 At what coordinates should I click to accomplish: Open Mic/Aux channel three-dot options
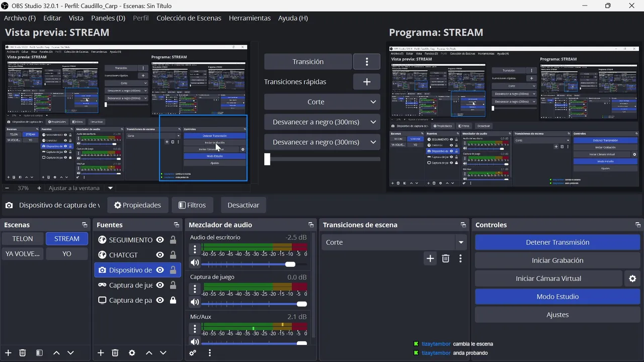pyautogui.click(x=195, y=329)
